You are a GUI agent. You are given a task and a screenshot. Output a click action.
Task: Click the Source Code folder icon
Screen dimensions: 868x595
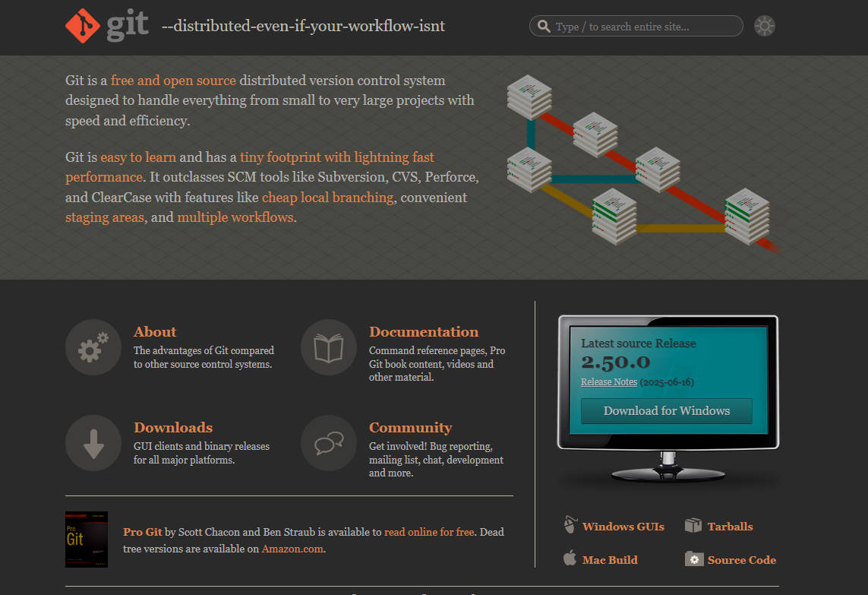693,559
